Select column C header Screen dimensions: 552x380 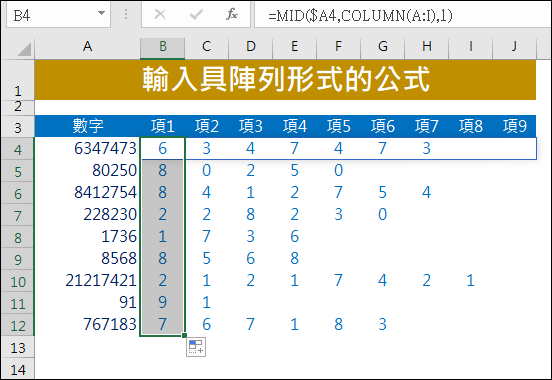(x=206, y=46)
